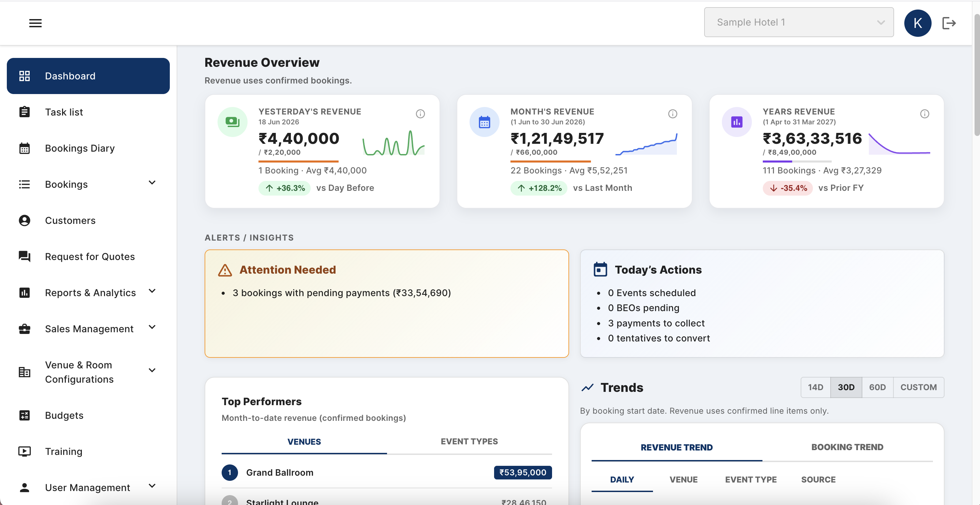Open Request for Quotes page
980x505 pixels.
[88, 256]
